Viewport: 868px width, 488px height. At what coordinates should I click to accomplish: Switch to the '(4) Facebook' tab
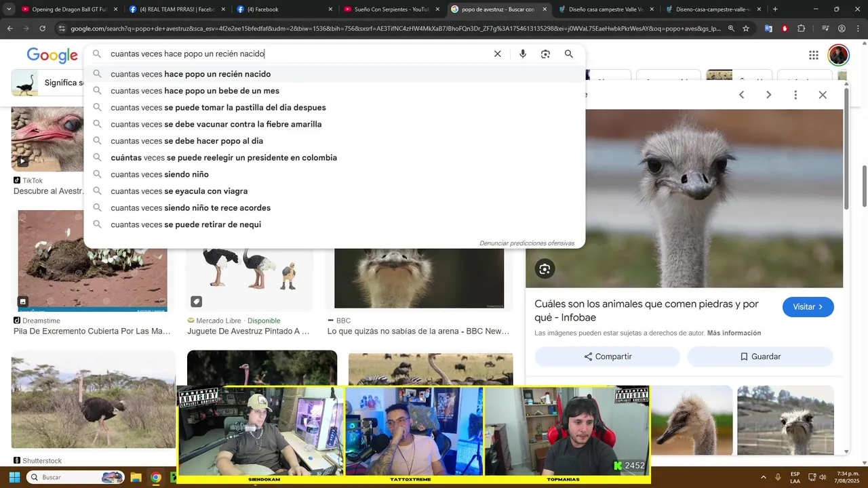click(285, 9)
